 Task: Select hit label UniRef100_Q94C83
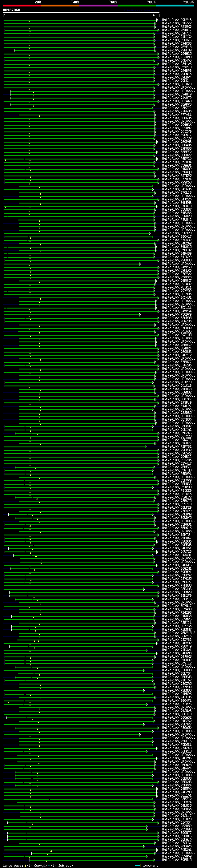click(177, 43)
